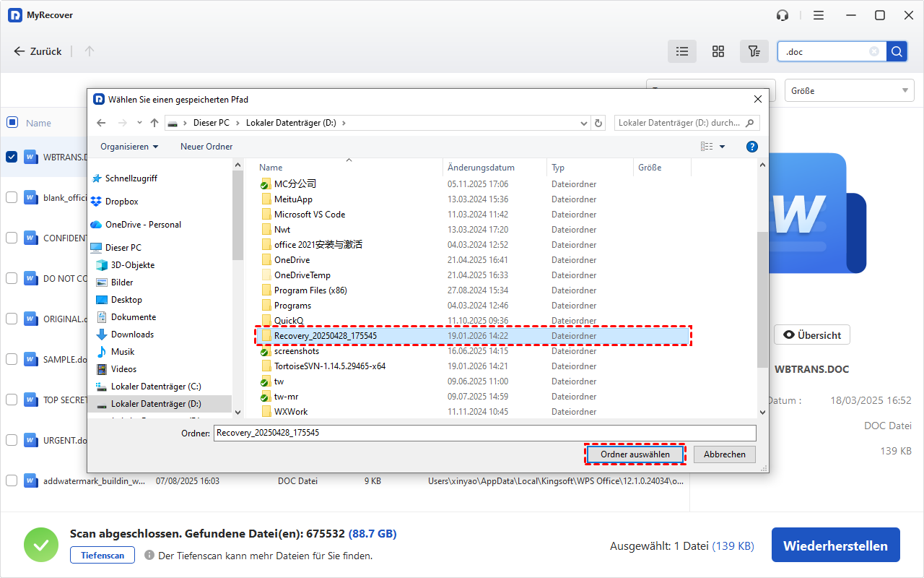Switch to grid thumbnail view
The image size is (924, 578).
coord(718,51)
